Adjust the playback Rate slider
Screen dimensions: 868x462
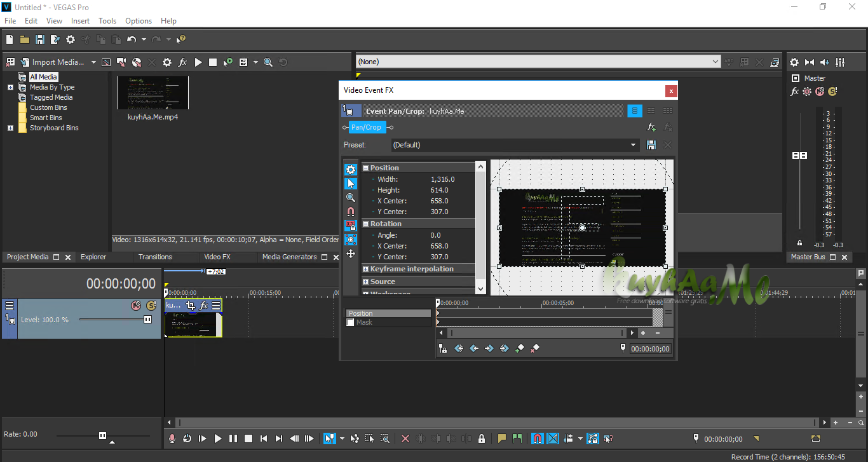102,435
